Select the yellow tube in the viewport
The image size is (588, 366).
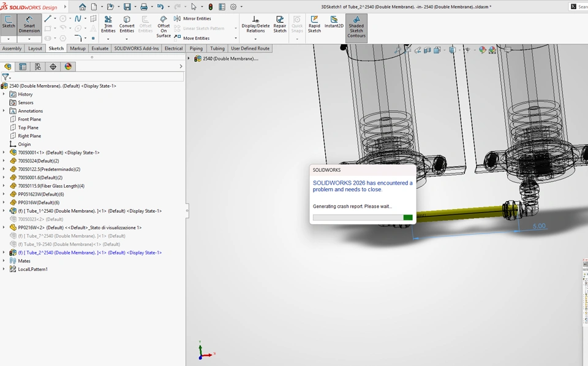click(x=459, y=213)
